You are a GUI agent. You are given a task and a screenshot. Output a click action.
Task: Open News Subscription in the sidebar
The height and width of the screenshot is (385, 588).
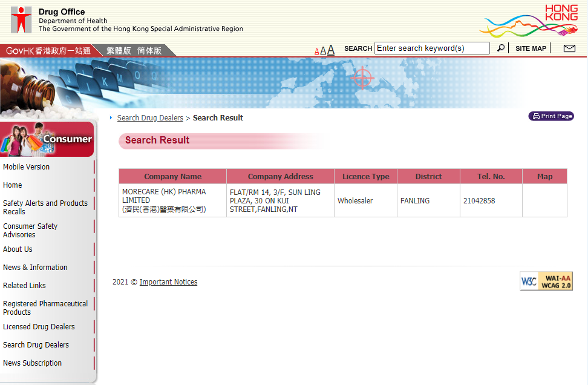(x=32, y=363)
